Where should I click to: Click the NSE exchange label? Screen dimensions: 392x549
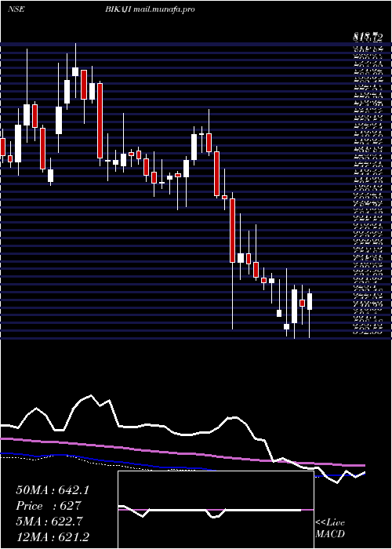[x=16, y=9]
